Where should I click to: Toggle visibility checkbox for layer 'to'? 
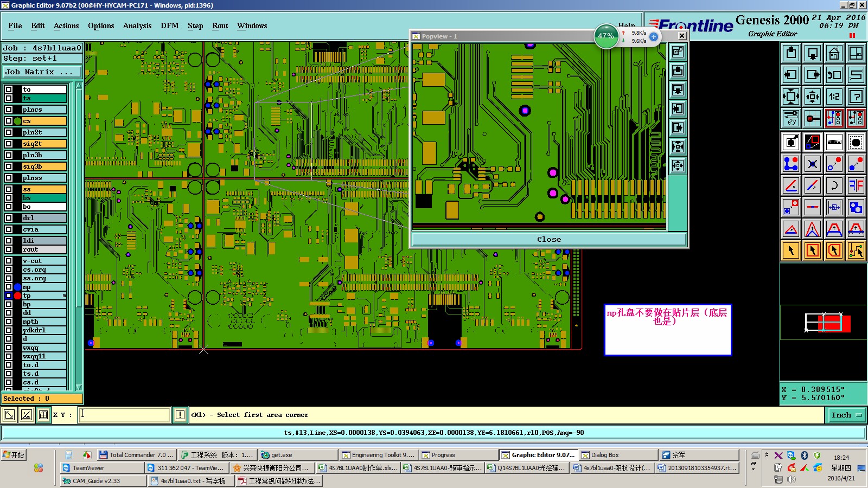(x=9, y=89)
